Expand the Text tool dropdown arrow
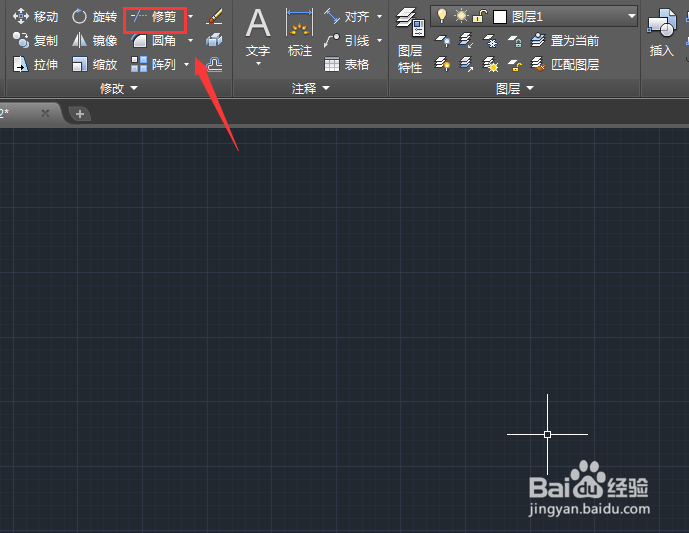 258,64
